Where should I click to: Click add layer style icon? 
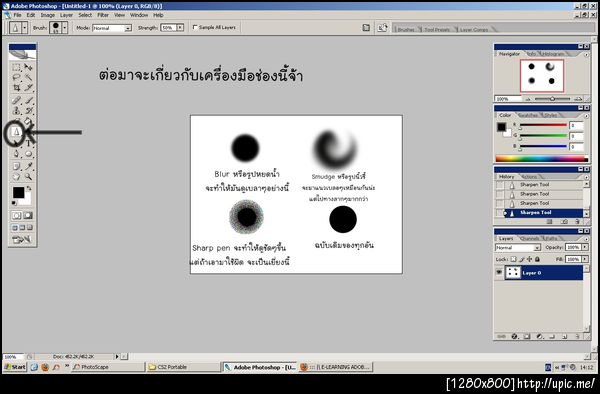coord(515,337)
